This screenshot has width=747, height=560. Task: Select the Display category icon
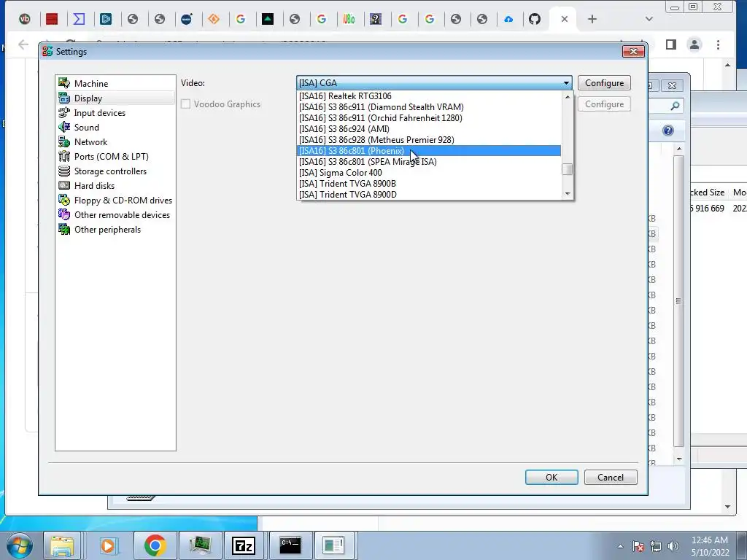(x=64, y=98)
